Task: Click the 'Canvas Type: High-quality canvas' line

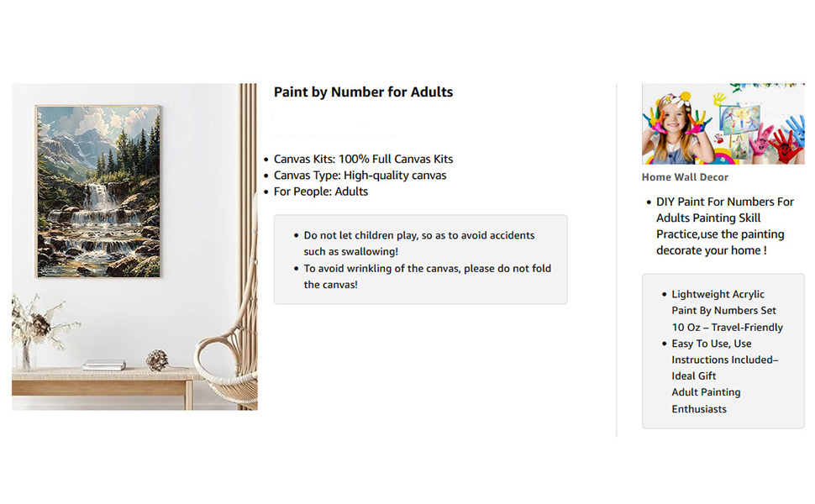Action: click(360, 175)
